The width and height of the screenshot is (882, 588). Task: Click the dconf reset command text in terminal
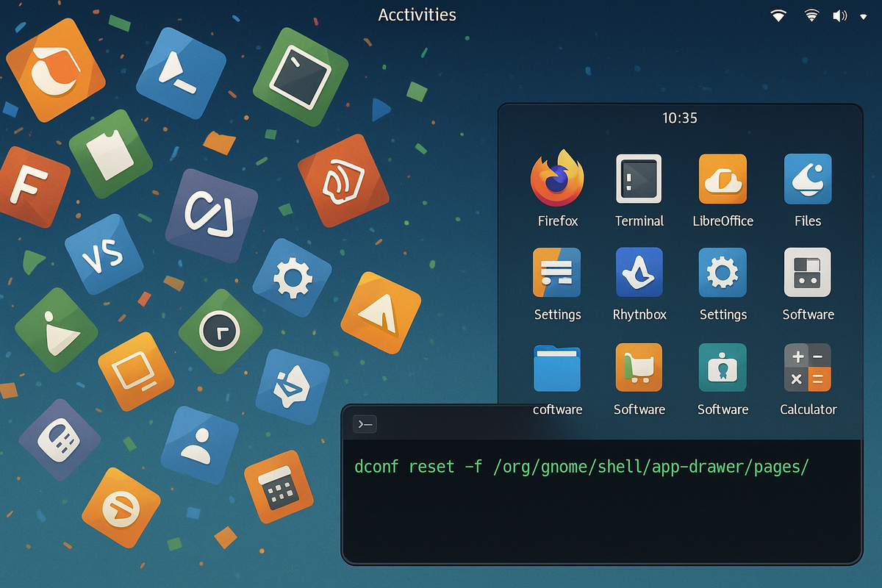point(581,466)
